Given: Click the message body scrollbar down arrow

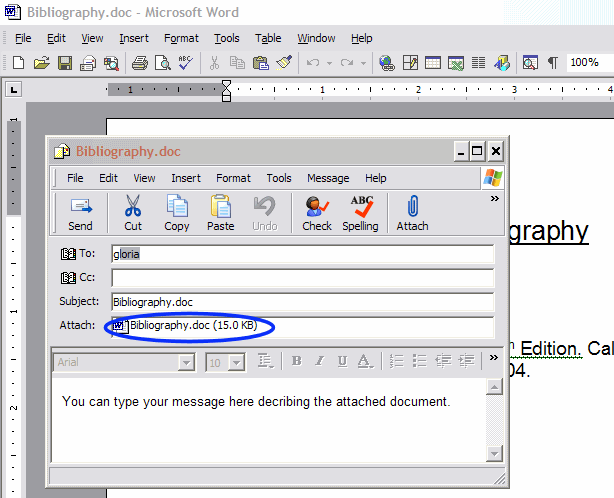Looking at the screenshot, I should 494,453.
